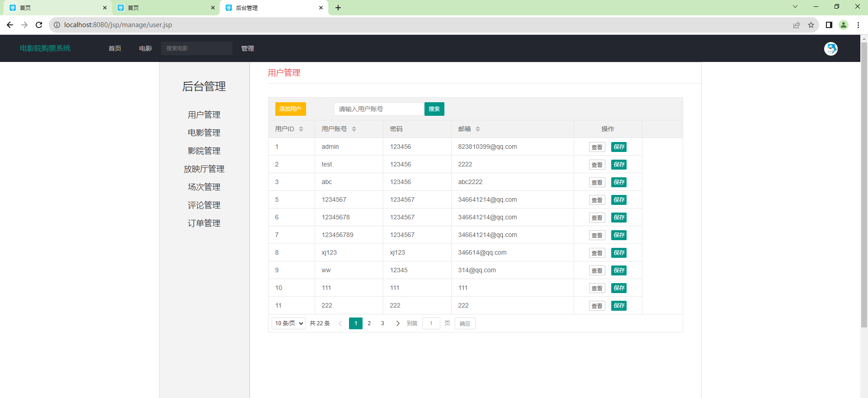Screen dimensions: 868x398
Task: Click 查看 for user abc
Action: 597,182
